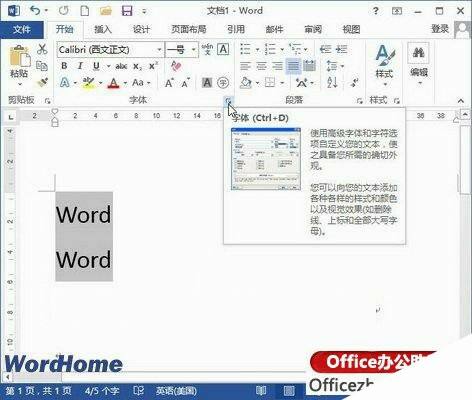Click the word count status entry
This screenshot has height=400, width=472.
(102, 391)
